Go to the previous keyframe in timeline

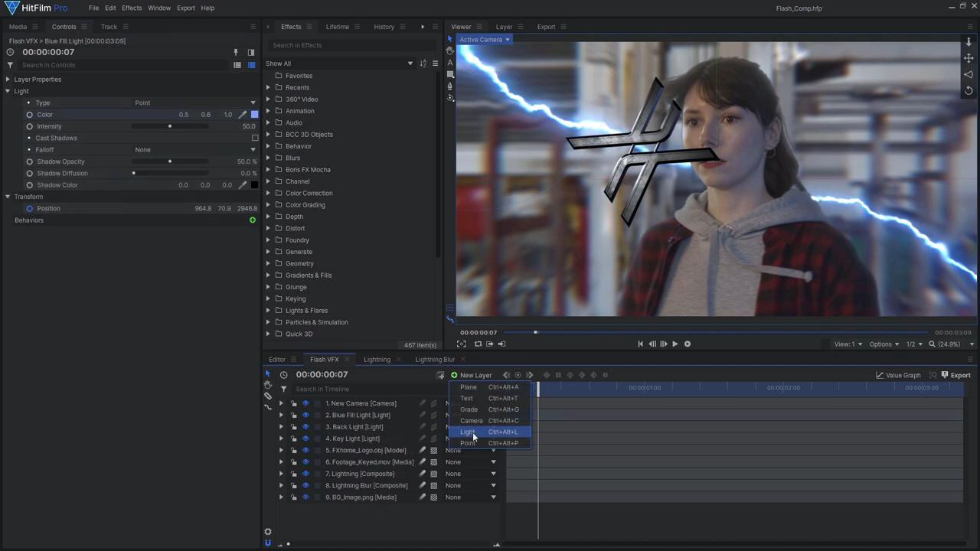click(x=506, y=375)
